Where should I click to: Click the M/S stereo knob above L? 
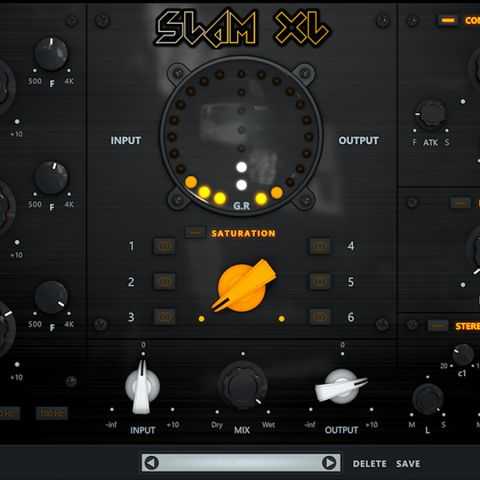428,399
